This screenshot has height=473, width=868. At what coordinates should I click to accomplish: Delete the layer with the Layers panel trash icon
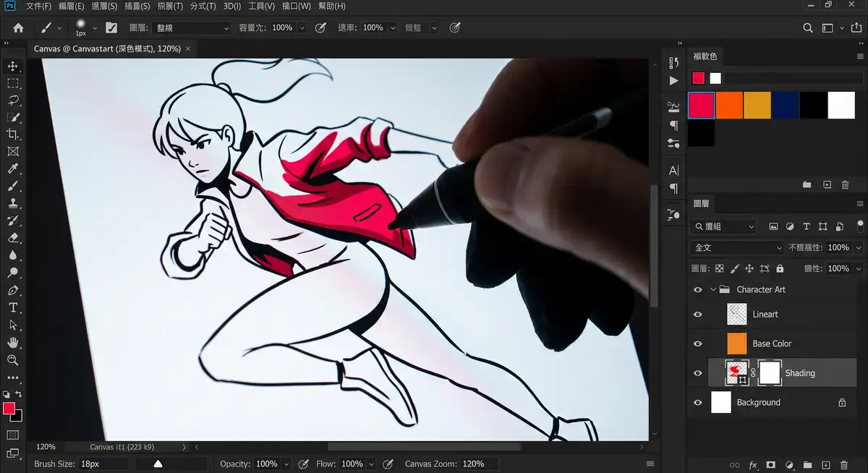(844, 464)
